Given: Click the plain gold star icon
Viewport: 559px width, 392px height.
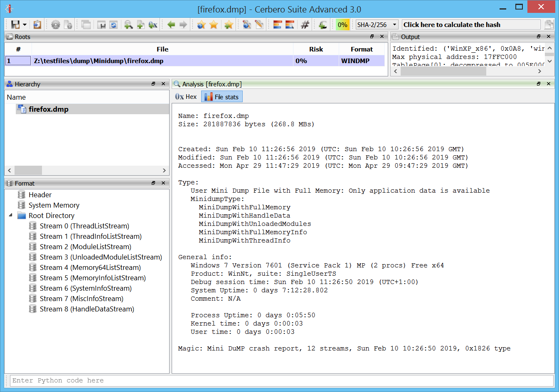Looking at the screenshot, I should click(214, 25).
